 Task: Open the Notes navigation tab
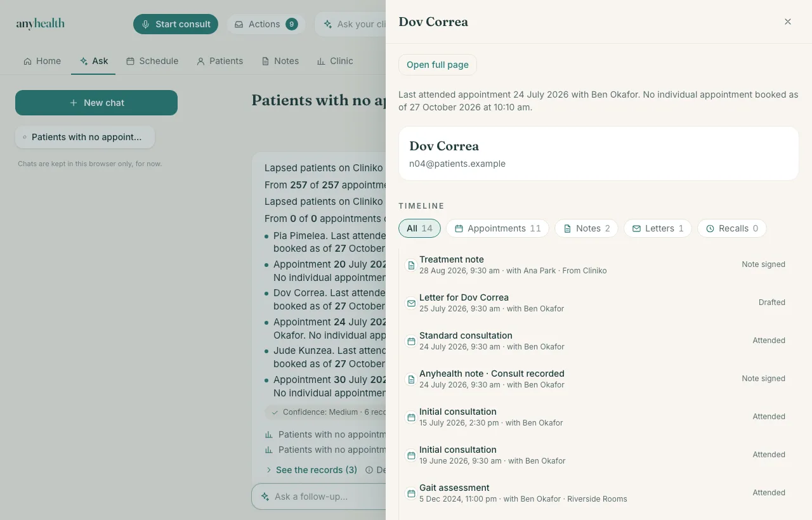pyautogui.click(x=280, y=61)
